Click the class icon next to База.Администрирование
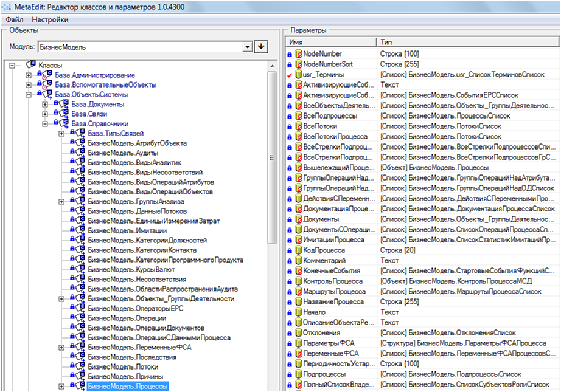Screen dimensions: 561x392 pyautogui.click(x=45, y=75)
